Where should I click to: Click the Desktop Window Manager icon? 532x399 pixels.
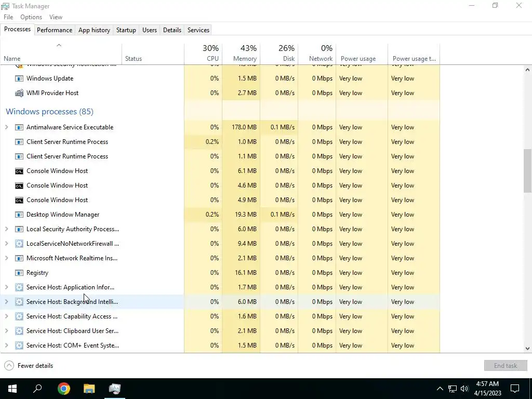point(19,215)
